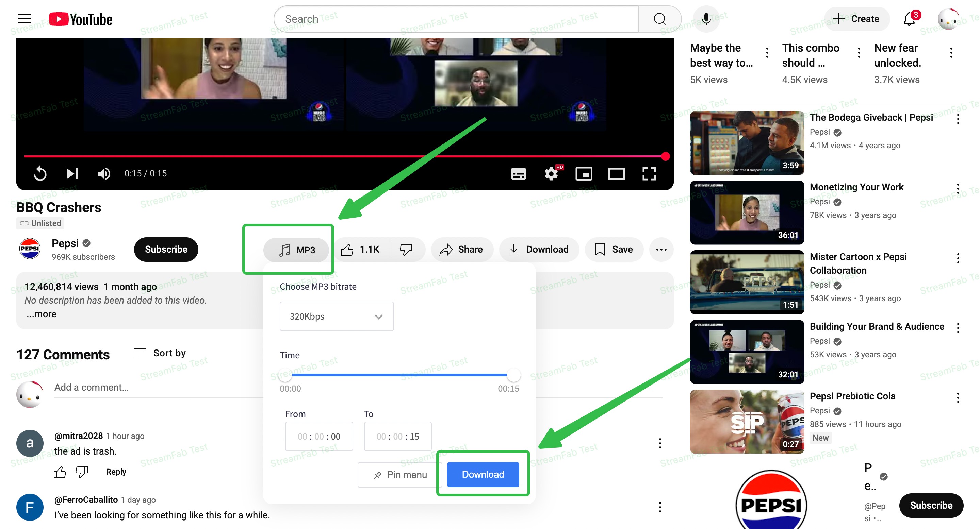The height and width of the screenshot is (529, 980).
Task: Open options for Building Your Brand
Action: coord(958,328)
